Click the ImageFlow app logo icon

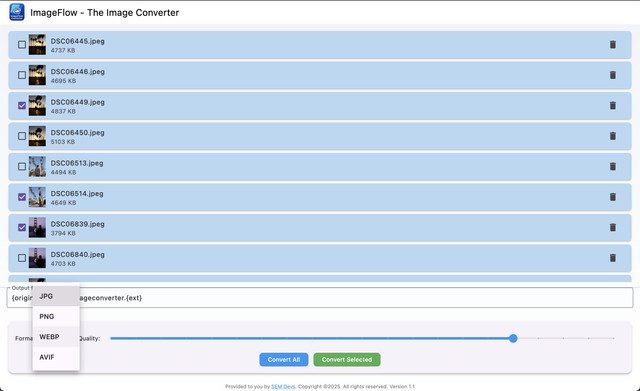[x=17, y=12]
